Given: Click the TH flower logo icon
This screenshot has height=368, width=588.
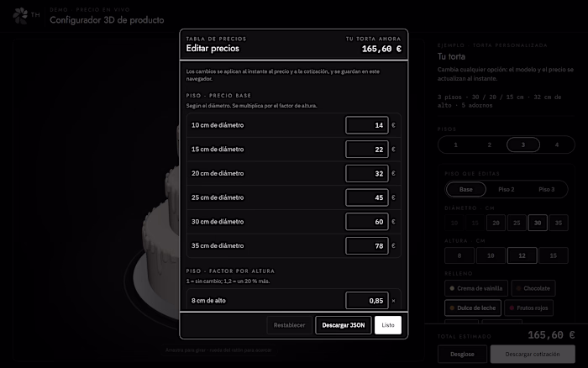Looking at the screenshot, I should click(20, 16).
